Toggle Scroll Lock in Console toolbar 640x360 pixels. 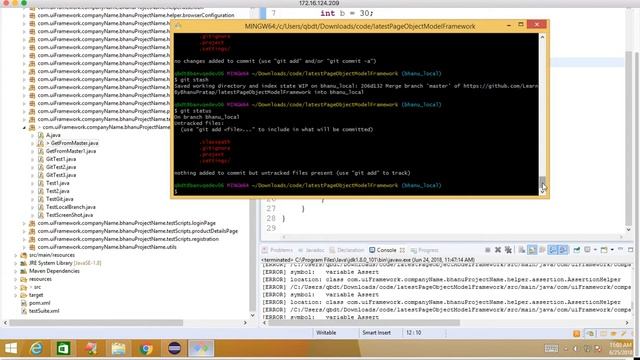[532, 250]
